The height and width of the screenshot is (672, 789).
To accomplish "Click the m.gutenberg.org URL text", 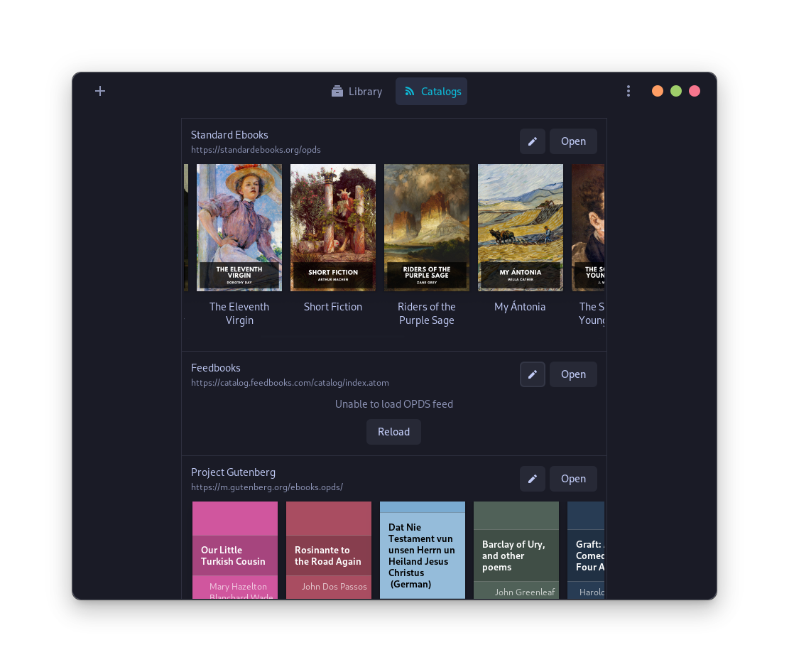I will [x=267, y=487].
